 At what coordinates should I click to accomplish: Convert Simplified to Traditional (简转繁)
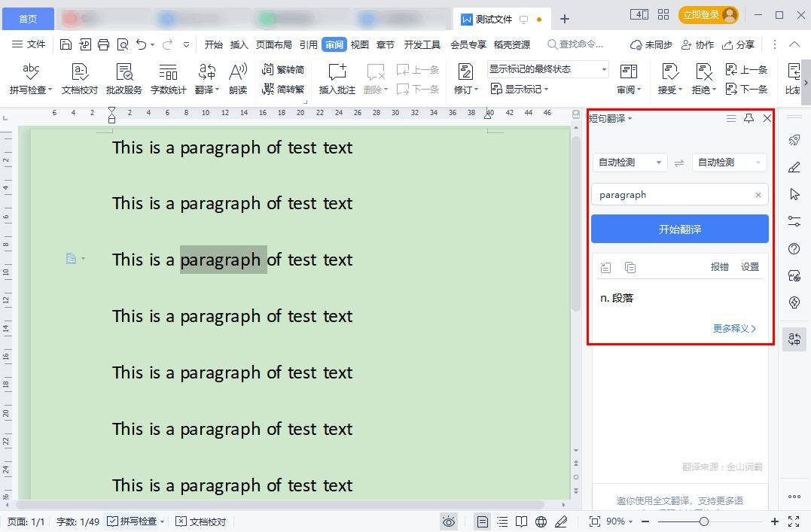click(283, 89)
